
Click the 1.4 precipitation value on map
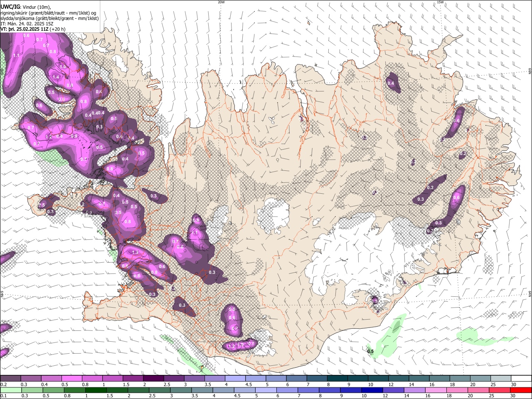tap(56, 77)
